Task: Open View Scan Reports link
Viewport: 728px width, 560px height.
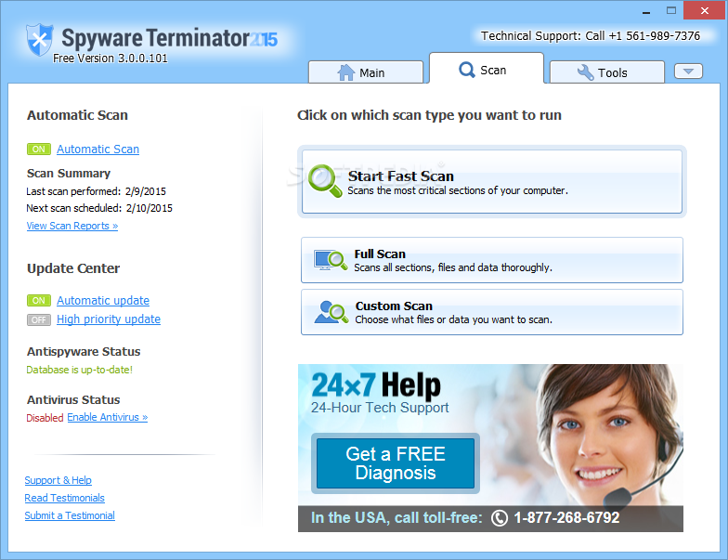Action: coord(72,226)
